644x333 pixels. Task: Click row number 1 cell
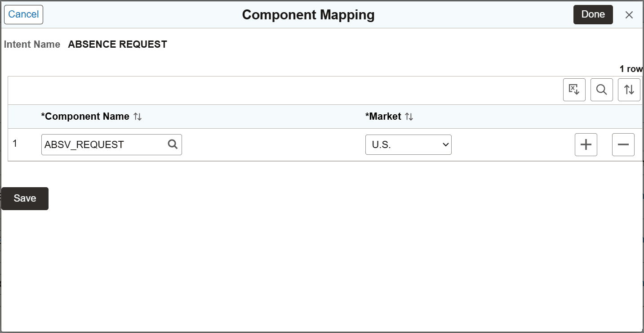pyautogui.click(x=15, y=144)
